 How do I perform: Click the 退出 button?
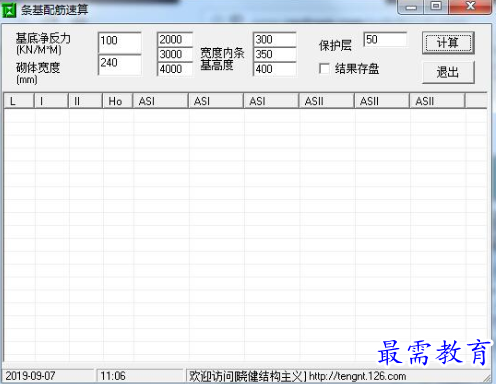coord(448,72)
